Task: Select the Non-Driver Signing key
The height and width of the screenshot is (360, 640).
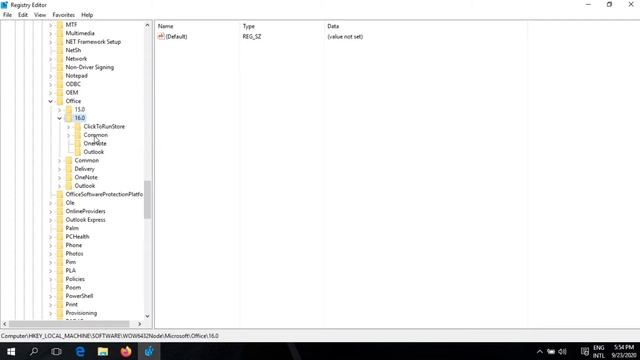Action: coord(90,67)
